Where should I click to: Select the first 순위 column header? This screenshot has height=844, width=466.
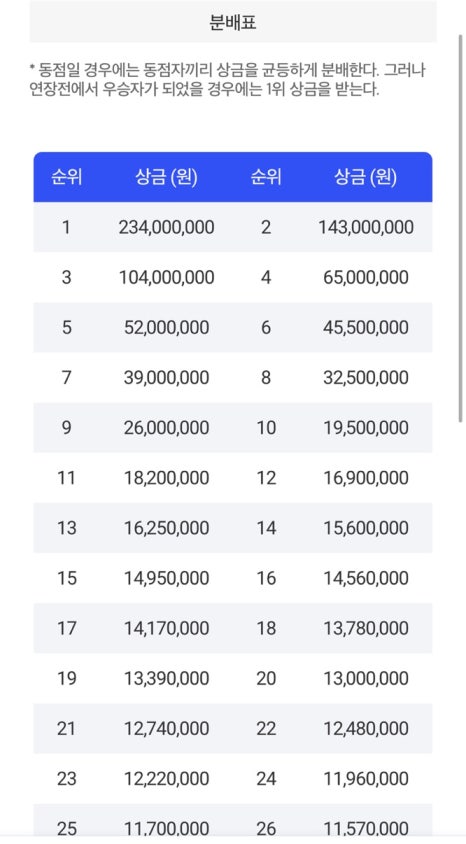click(x=66, y=177)
